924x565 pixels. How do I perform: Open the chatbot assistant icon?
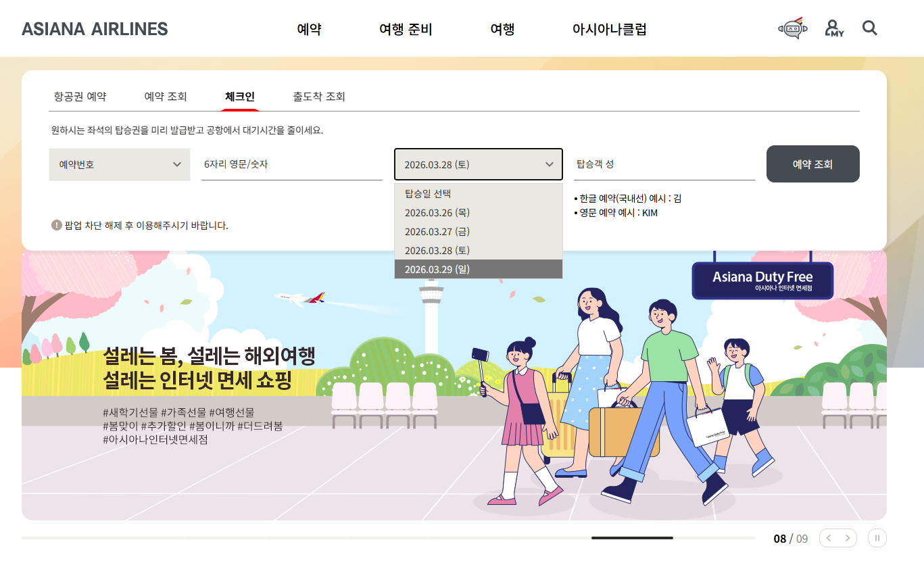click(794, 28)
